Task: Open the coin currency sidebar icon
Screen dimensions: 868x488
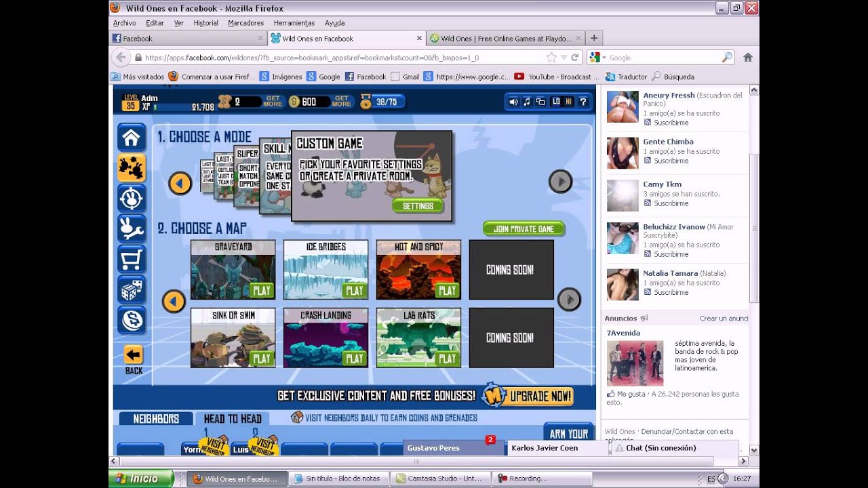Action: coord(132,320)
